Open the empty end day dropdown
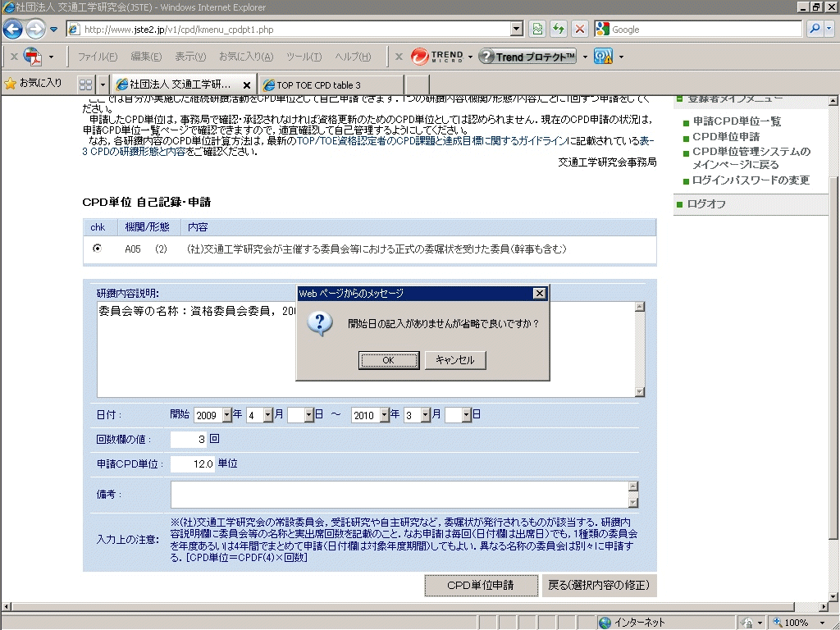The width and height of the screenshot is (840, 630). (x=466, y=414)
